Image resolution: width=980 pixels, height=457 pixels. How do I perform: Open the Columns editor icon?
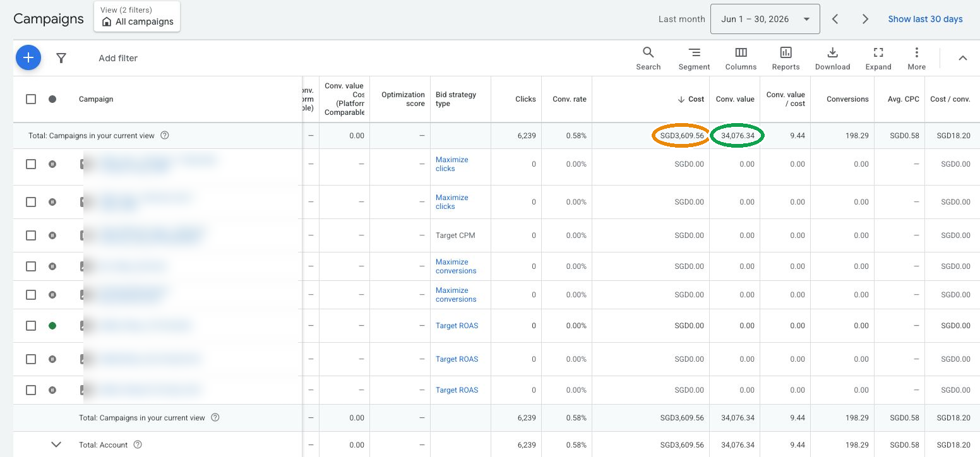point(741,58)
